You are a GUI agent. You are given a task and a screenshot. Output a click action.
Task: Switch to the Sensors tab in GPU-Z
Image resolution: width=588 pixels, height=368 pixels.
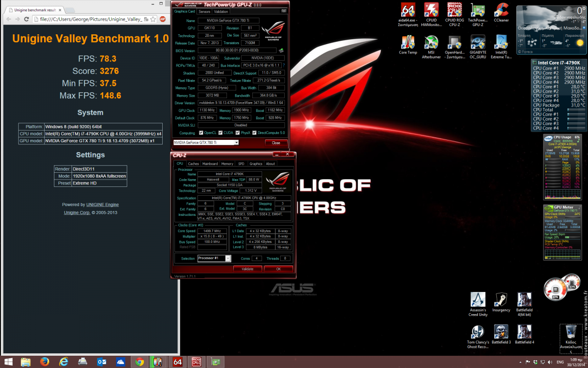coord(205,11)
